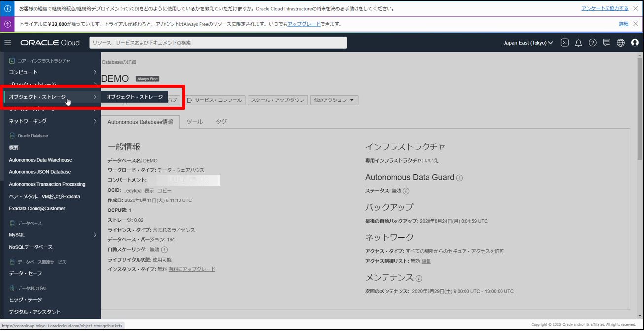Click the 有料にアップグレード link
The height and width of the screenshot is (331, 644).
click(x=192, y=269)
